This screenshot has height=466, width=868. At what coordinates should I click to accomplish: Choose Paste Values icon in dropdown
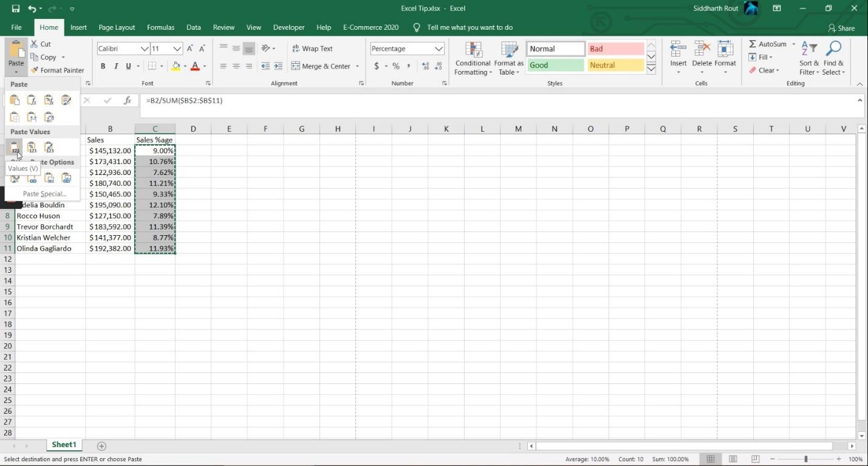pyautogui.click(x=14, y=147)
